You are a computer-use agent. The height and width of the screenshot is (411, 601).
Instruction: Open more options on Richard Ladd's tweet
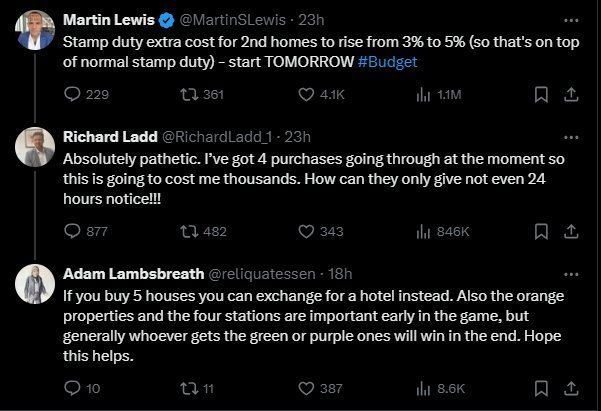(571, 138)
